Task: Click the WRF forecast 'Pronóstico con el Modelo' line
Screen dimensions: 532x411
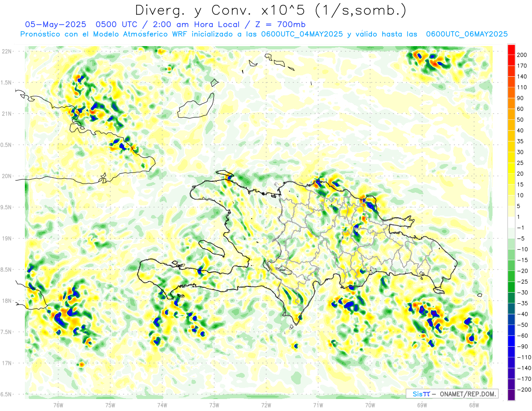Action: point(264,34)
